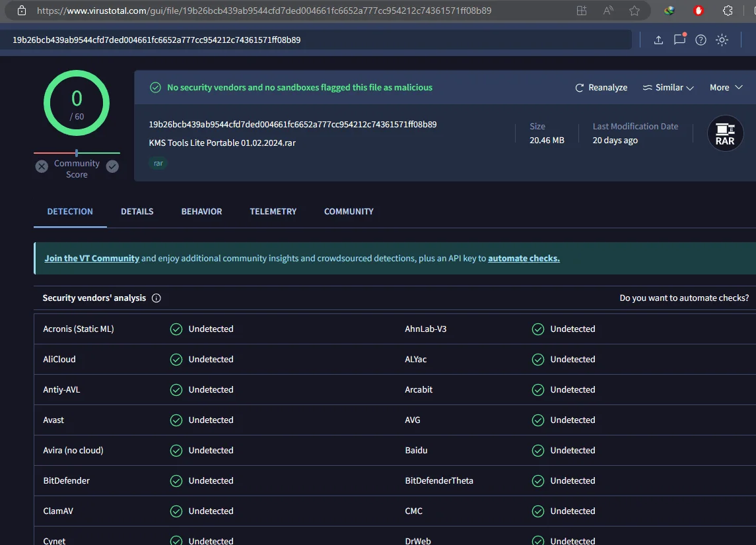Click Do you want to automate checks?
The width and height of the screenshot is (756, 545).
684,298
